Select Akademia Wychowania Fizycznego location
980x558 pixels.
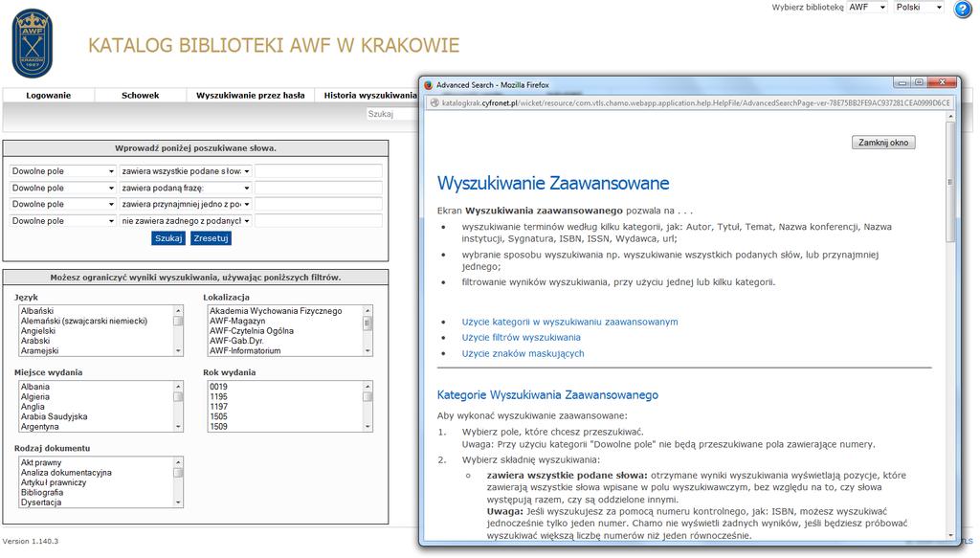[x=276, y=311]
